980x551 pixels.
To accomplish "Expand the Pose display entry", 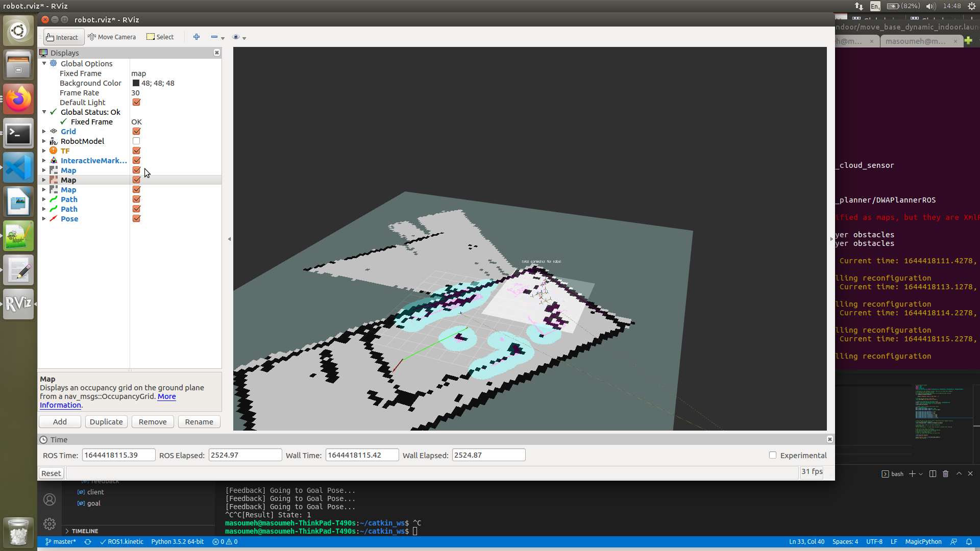I will pos(44,218).
